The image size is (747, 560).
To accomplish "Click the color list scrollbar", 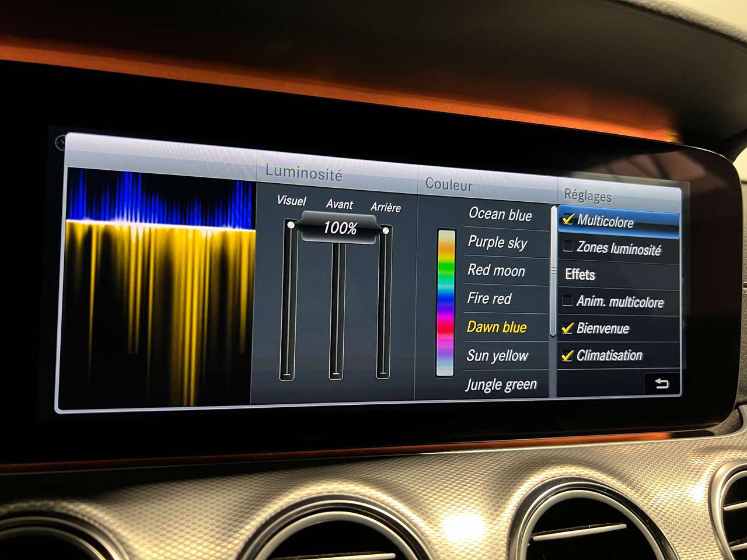I will pos(553,271).
